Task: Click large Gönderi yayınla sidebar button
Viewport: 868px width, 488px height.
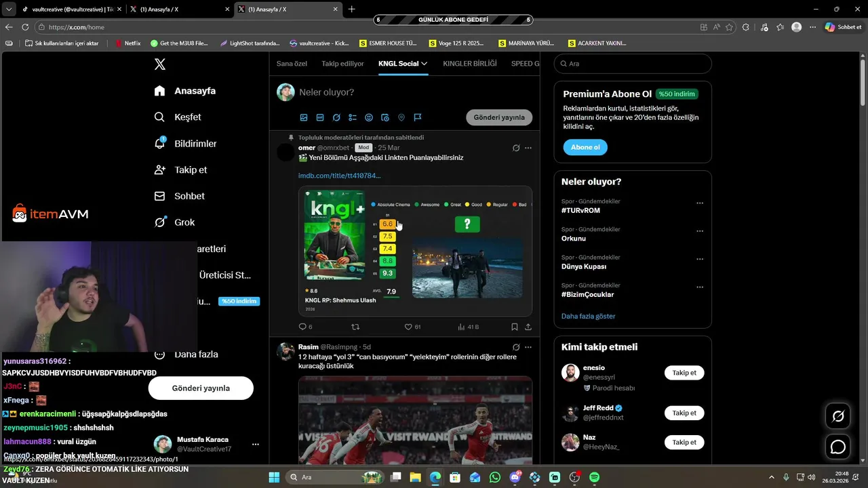Action: click(201, 388)
